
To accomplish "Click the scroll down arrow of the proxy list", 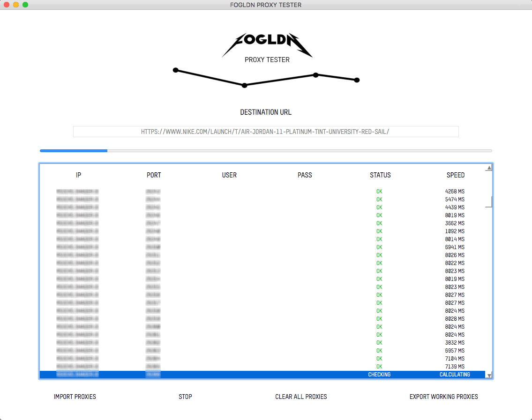I will coord(489,375).
